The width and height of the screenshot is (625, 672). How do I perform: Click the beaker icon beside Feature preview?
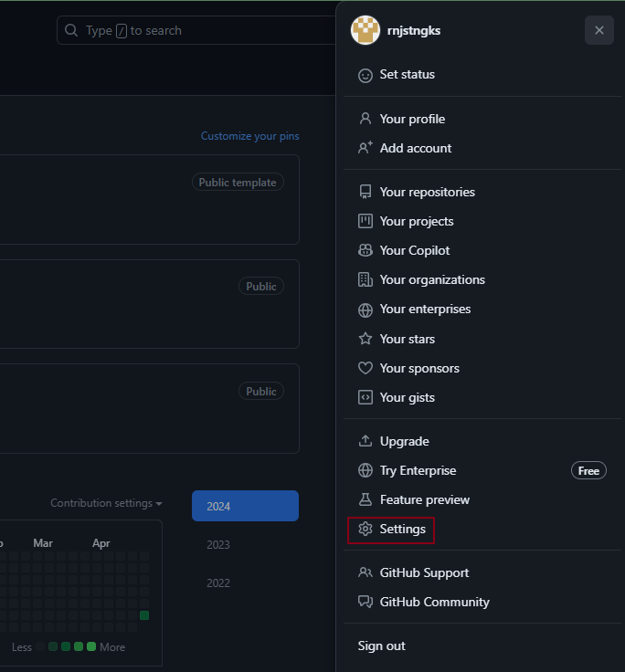(x=365, y=499)
